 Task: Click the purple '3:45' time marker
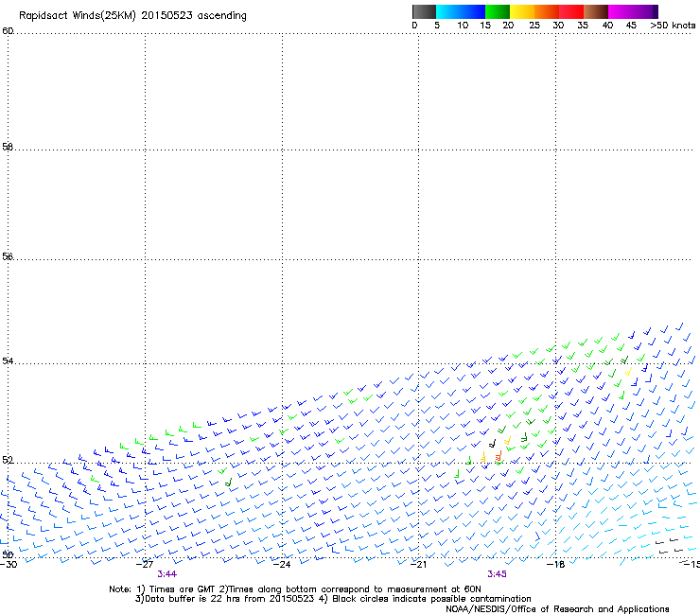pos(497,574)
